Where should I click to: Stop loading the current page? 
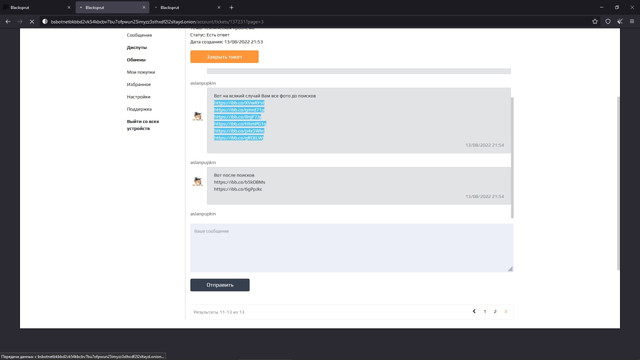click(x=32, y=22)
